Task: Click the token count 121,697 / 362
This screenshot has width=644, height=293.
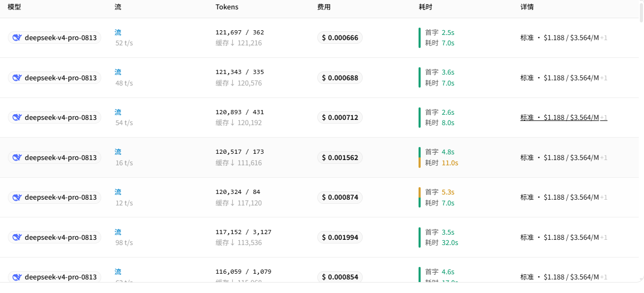Action: (240, 32)
